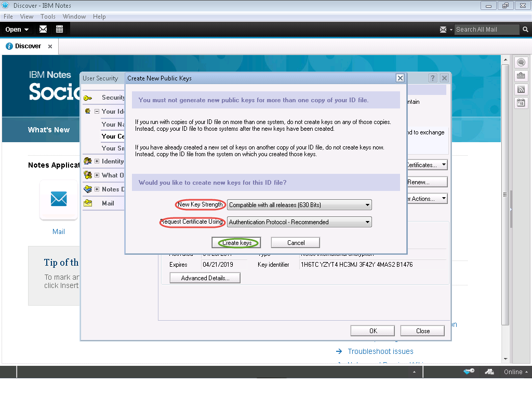Expand the search scope arrow
Image resolution: width=532 pixels, height=398 pixels.
coord(451,30)
